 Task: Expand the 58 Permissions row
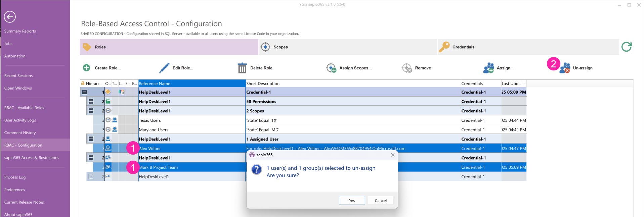click(91, 101)
